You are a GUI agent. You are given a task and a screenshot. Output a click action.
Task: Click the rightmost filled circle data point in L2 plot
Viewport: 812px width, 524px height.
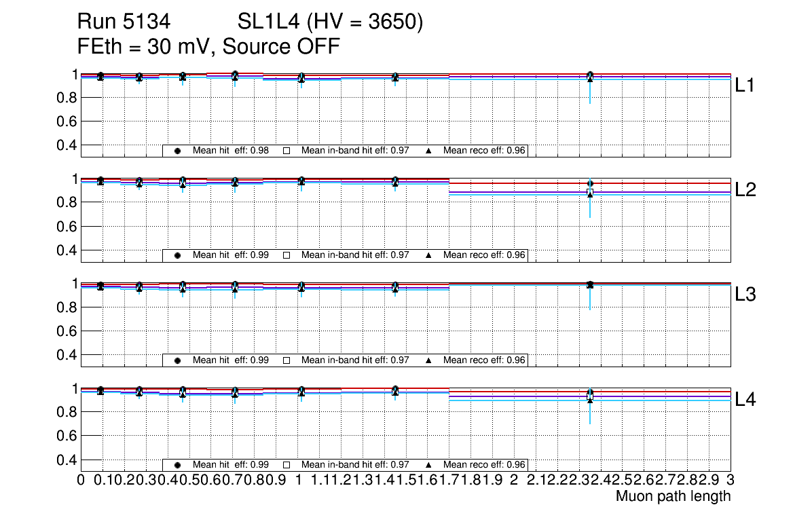(590, 183)
